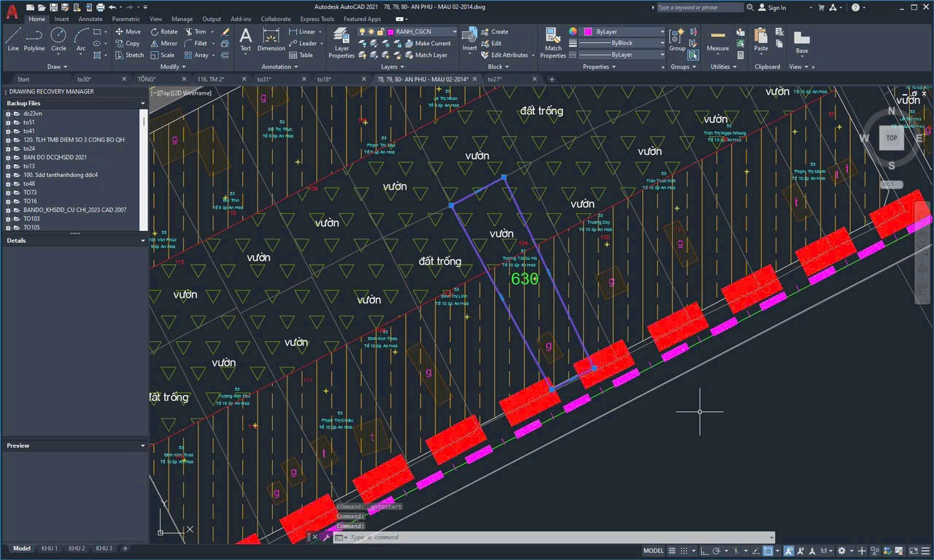934x560 pixels.
Task: Activate the Scale command
Action: (x=163, y=55)
